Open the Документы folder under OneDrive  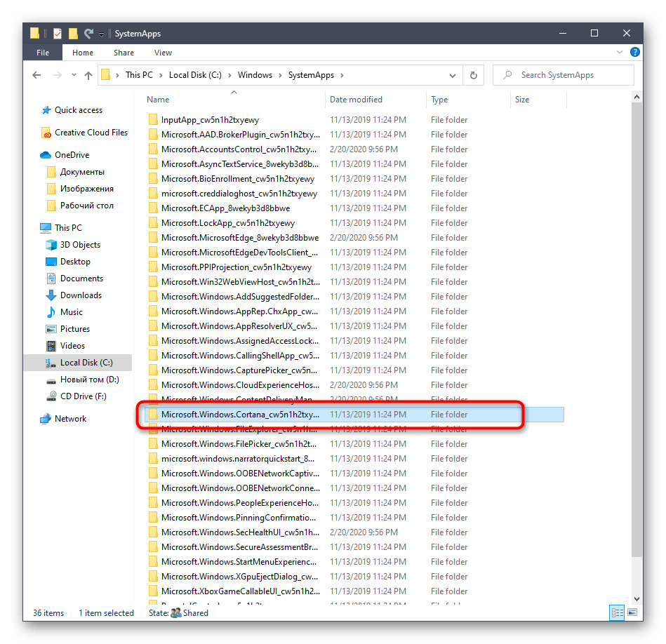(x=76, y=172)
